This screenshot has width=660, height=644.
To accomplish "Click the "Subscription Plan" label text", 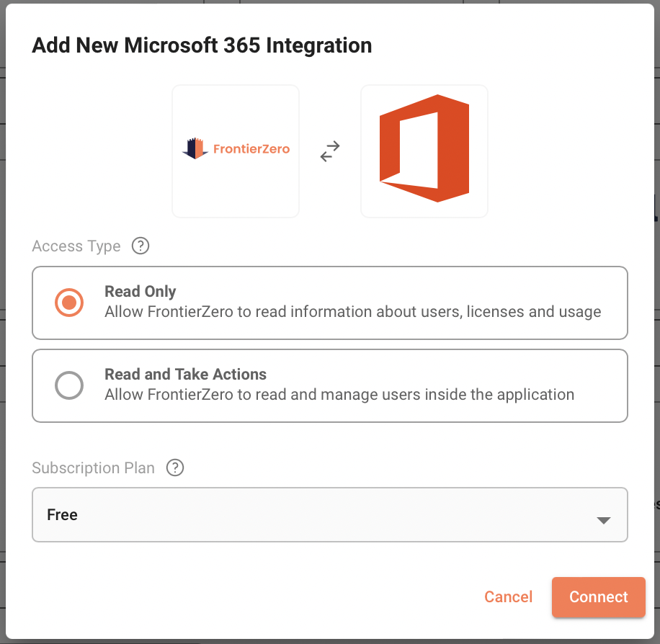I will (94, 468).
